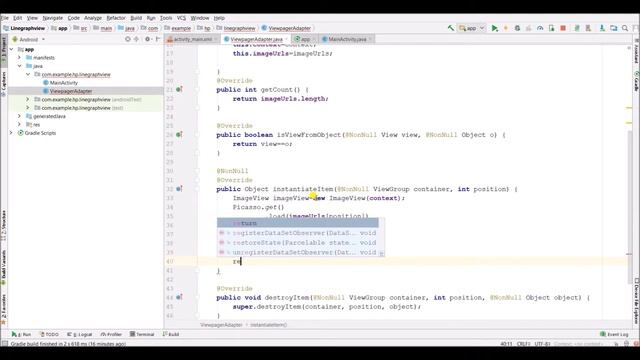Open Structure side panel

click(x=4, y=224)
